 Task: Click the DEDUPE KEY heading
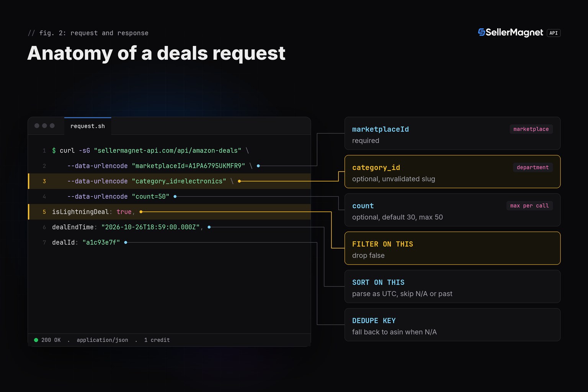[374, 320]
